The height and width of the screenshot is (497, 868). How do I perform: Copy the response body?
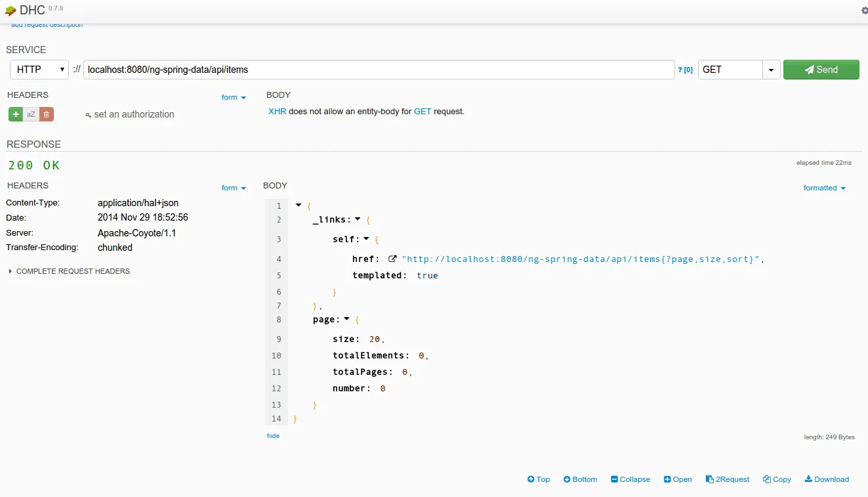777,479
